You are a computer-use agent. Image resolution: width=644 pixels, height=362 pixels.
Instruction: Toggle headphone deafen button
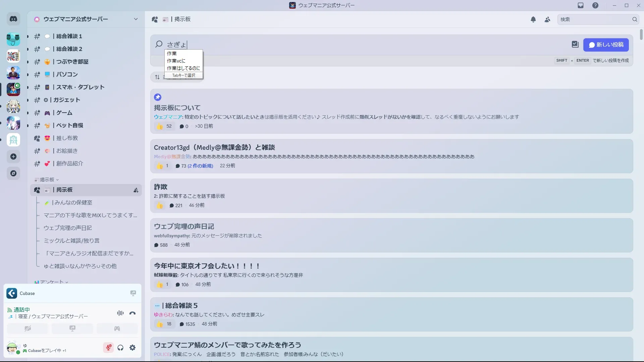coord(120,348)
